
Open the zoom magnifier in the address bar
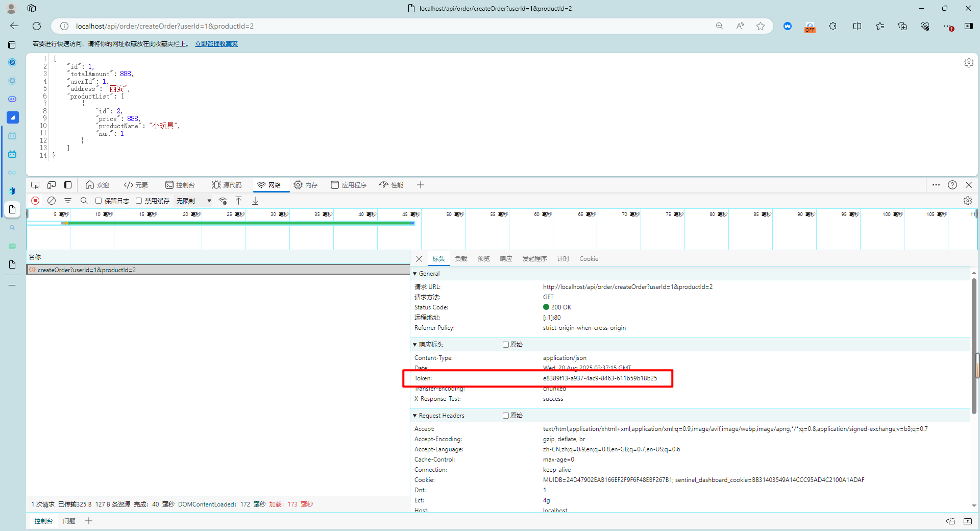click(720, 26)
